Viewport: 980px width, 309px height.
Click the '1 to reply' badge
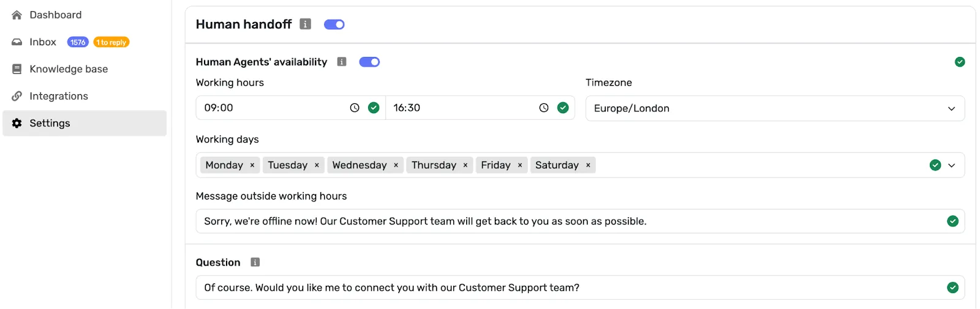point(111,42)
